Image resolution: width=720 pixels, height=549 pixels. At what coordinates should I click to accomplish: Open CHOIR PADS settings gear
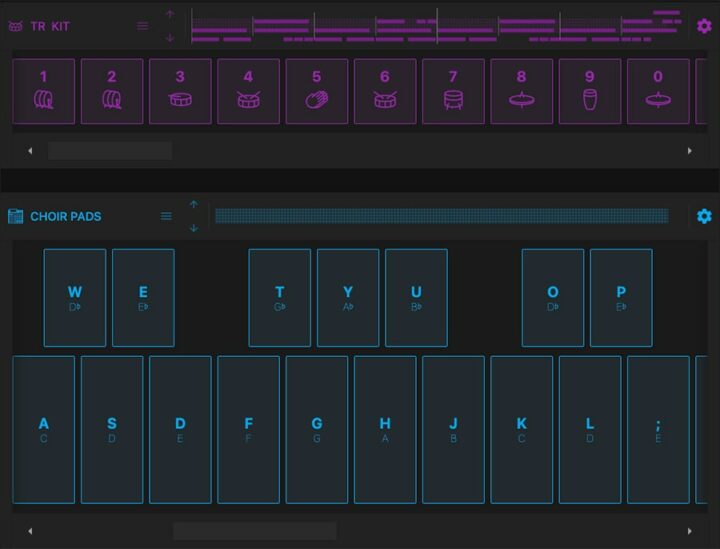point(704,216)
